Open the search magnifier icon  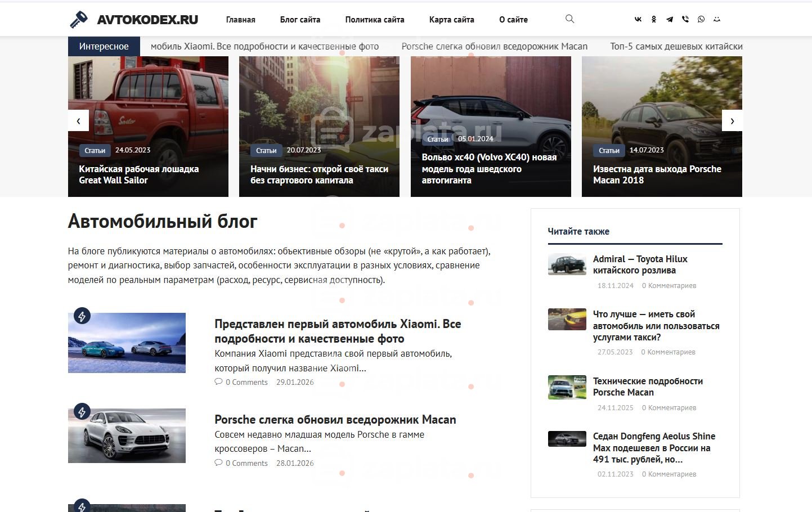[x=569, y=19]
